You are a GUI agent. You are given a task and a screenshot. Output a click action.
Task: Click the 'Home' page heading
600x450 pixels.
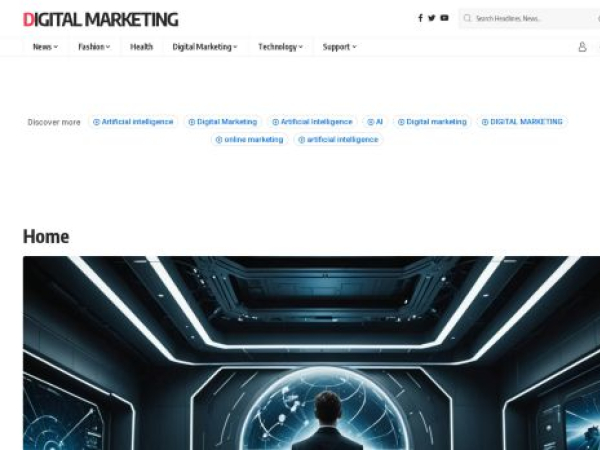tap(46, 236)
